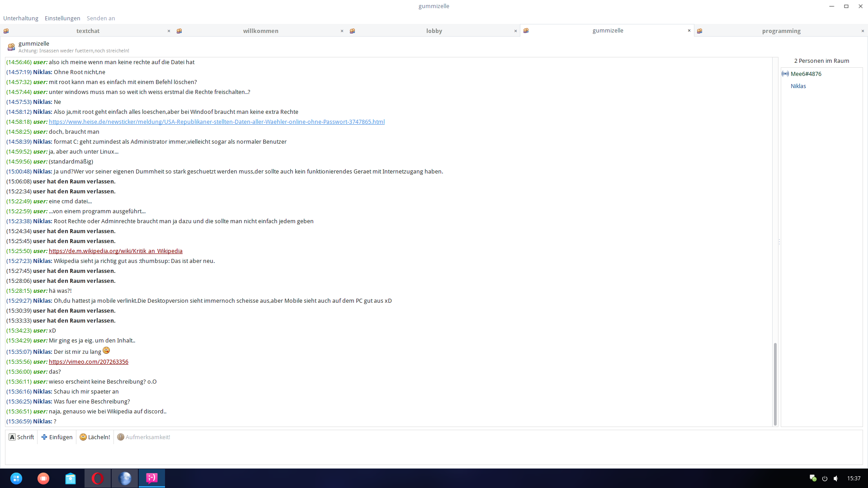Select Niklas in the room participants list
The width and height of the screenshot is (868, 488).
[x=798, y=86]
